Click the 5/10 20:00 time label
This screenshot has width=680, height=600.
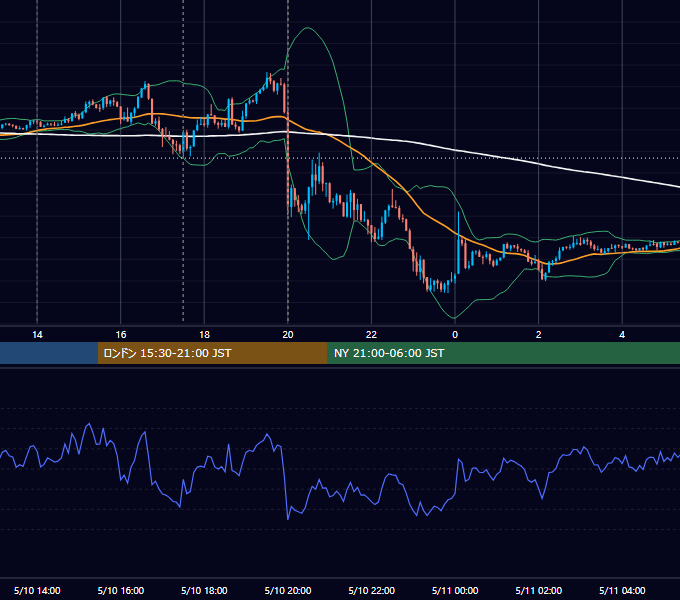(x=288, y=590)
